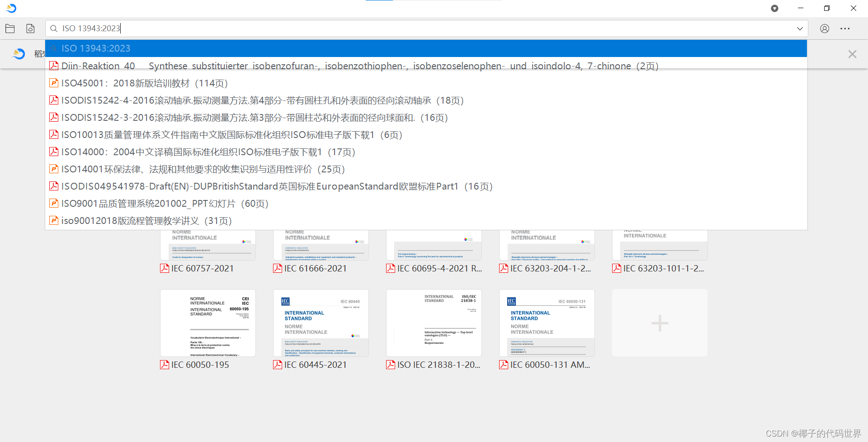The image size is (868, 442).
Task: Open ISO IEC 21838-1 document thumbnail
Action: 434,323
